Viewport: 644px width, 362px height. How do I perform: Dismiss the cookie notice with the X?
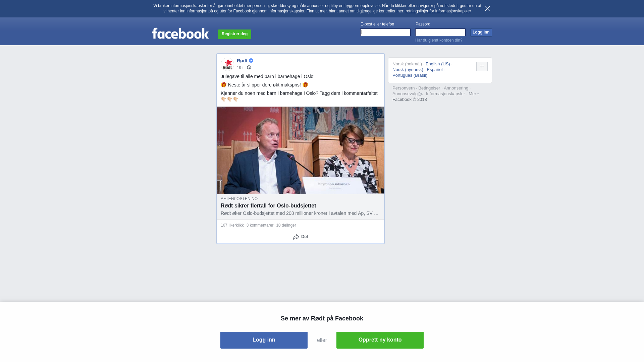coord(487,9)
